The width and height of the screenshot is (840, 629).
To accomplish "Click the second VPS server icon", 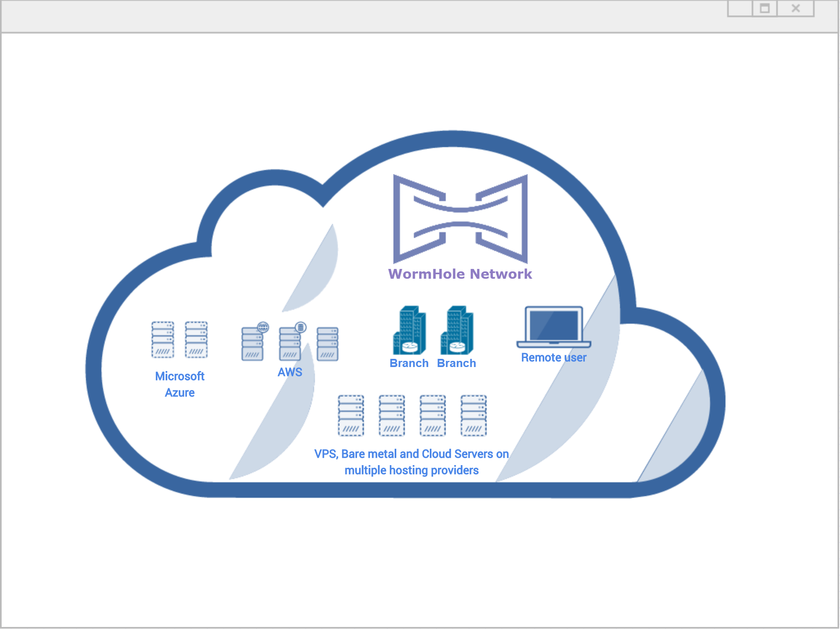I will [x=392, y=415].
